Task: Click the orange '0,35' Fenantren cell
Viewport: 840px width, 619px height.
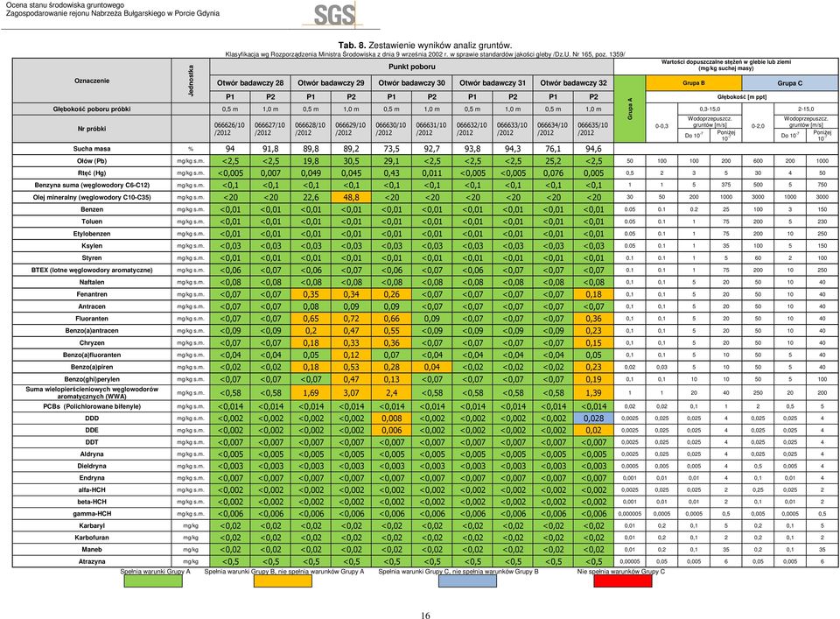Action: [311, 294]
